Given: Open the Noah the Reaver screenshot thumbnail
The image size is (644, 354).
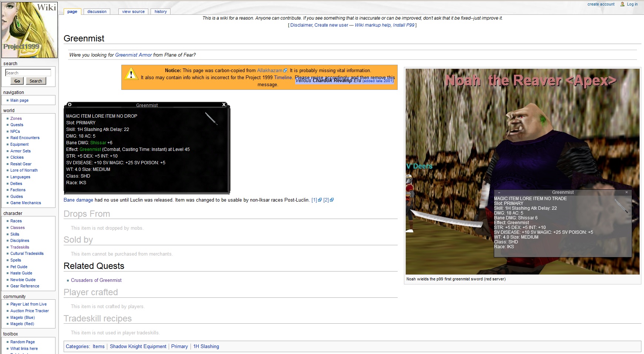Looking at the screenshot, I should [522, 171].
